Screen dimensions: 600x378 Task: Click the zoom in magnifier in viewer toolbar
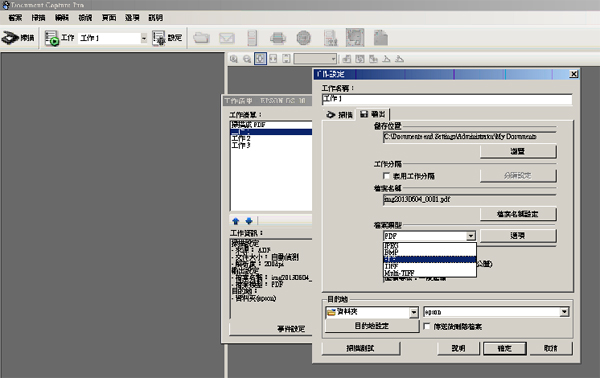(234, 59)
